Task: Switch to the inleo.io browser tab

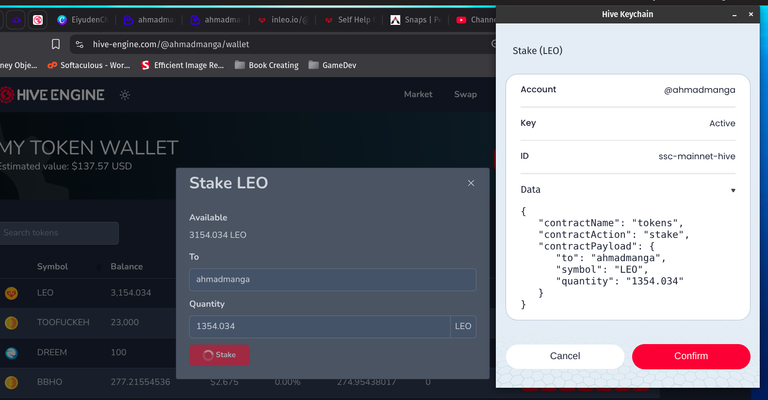Action: (x=283, y=20)
